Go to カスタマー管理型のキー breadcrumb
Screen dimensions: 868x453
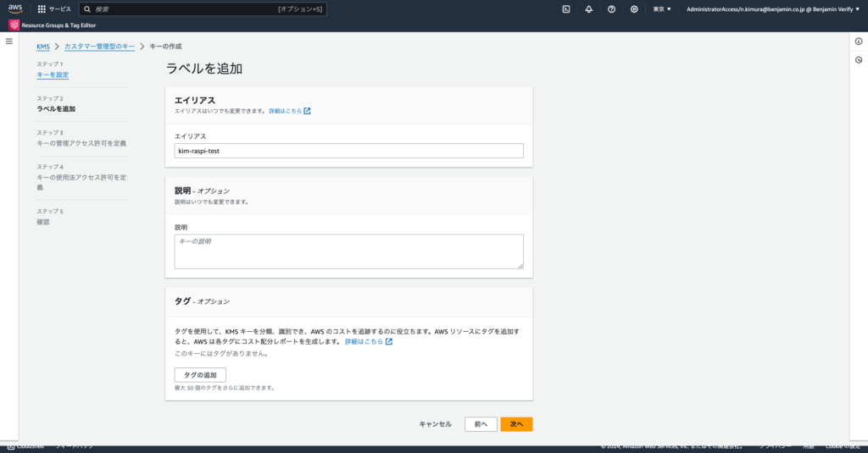(x=100, y=47)
